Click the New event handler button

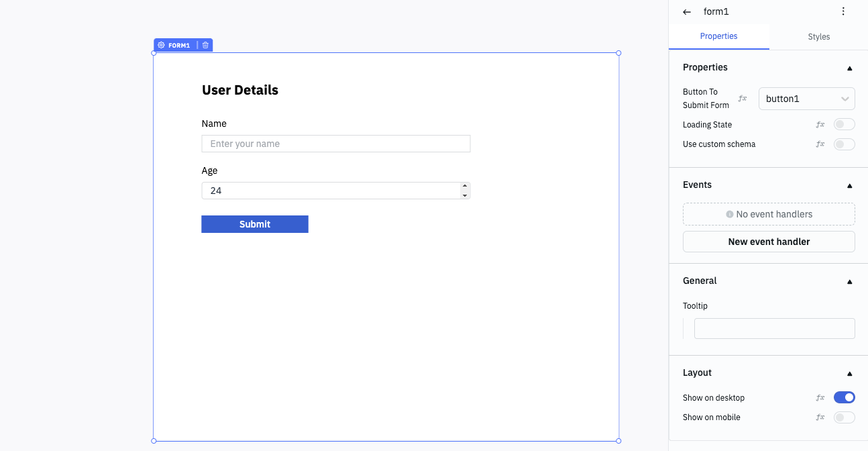click(769, 242)
